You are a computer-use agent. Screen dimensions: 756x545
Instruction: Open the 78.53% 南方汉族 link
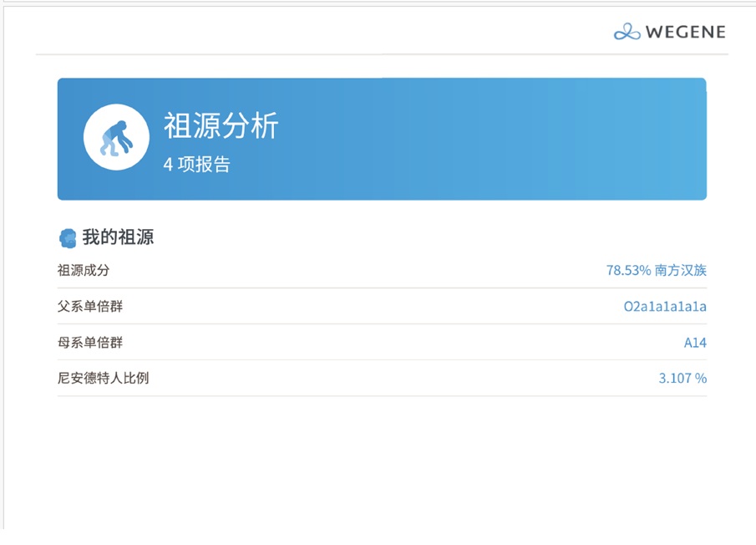[x=657, y=270]
